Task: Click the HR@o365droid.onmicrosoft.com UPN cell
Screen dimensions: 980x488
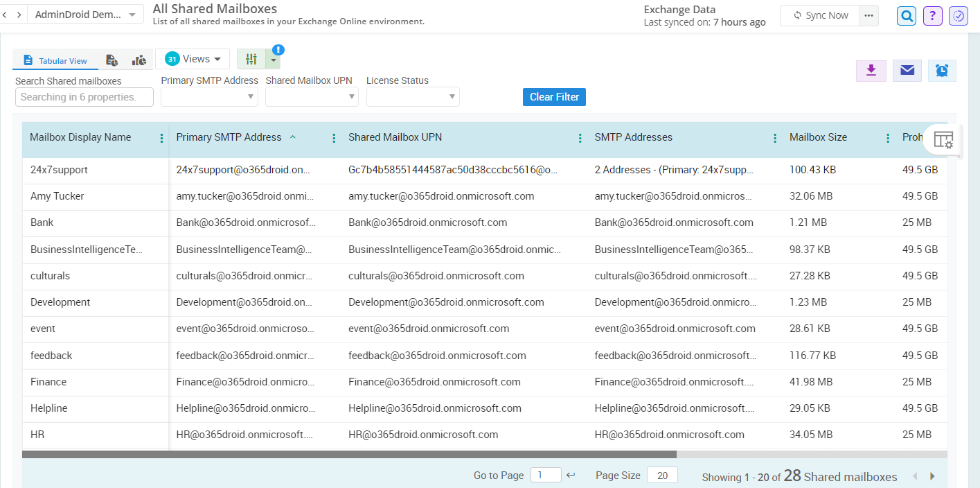Action: (x=423, y=435)
